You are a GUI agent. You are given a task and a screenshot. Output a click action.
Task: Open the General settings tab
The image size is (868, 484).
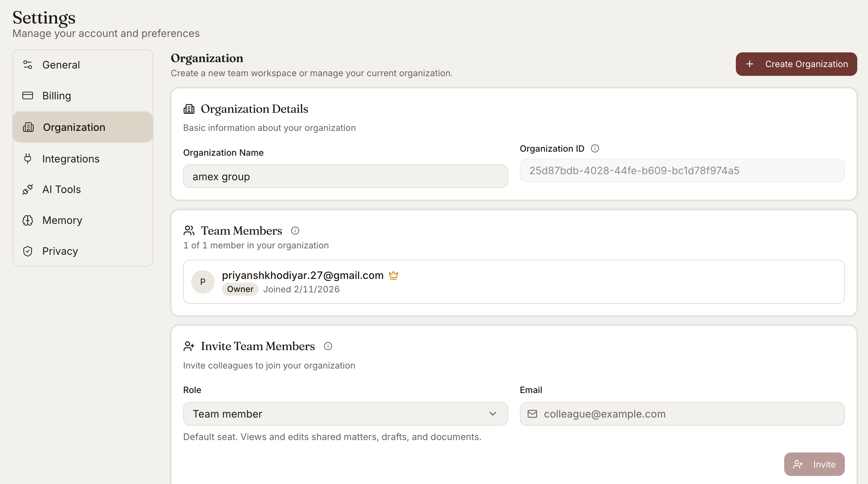[x=83, y=64]
